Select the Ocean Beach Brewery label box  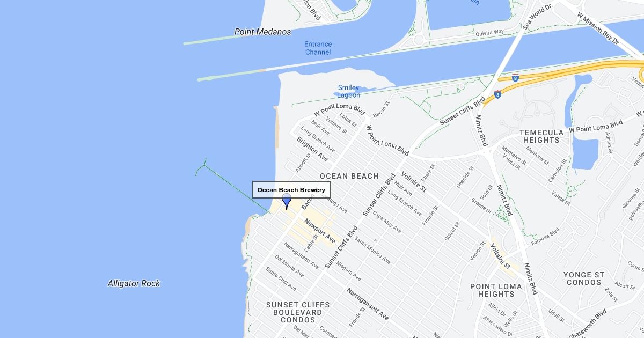(291, 189)
